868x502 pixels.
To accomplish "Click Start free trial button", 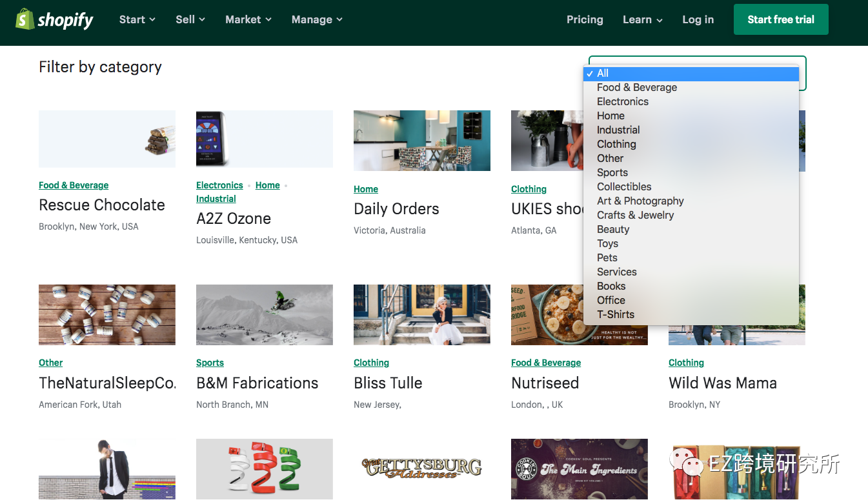I will (x=781, y=19).
